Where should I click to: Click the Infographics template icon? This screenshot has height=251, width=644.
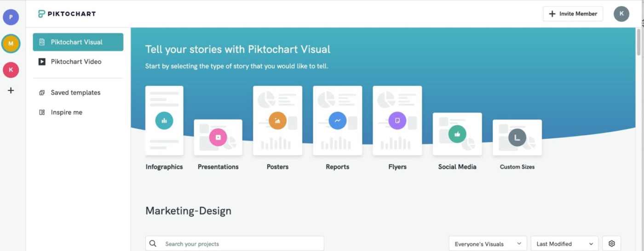click(164, 121)
